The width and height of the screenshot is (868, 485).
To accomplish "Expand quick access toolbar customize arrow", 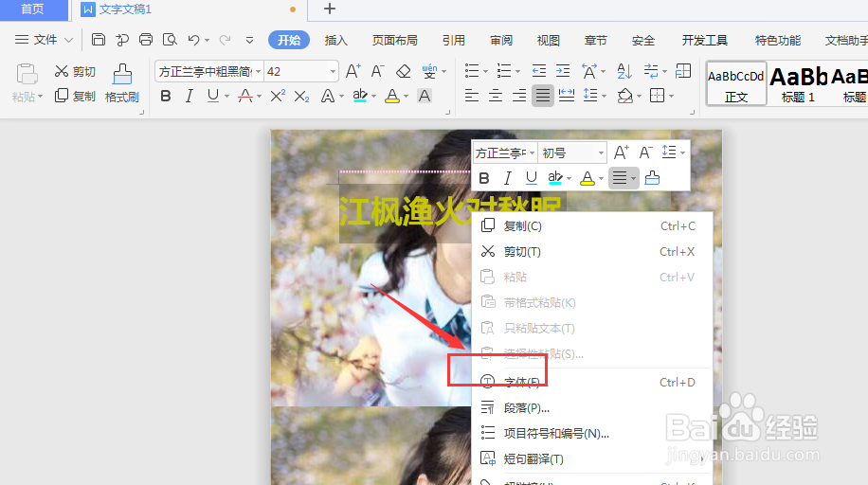I will coord(249,40).
